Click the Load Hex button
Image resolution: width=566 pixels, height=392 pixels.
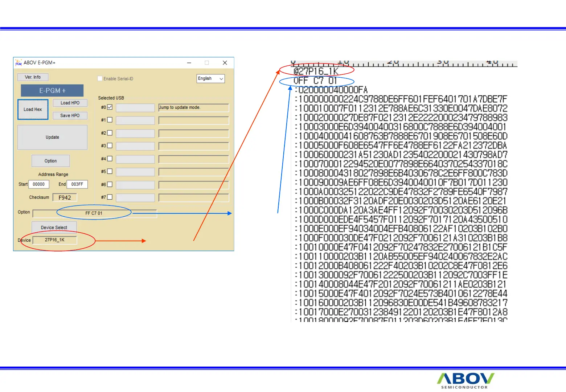[33, 109]
